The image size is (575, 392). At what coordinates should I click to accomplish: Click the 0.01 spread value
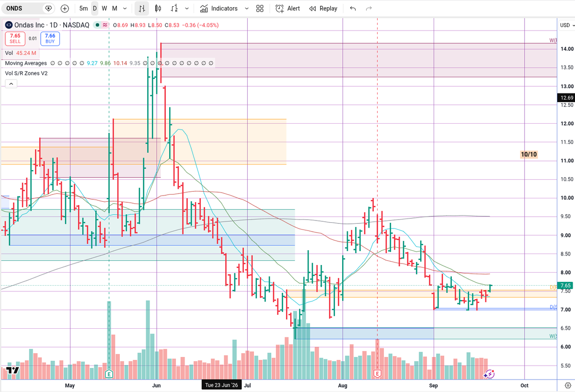point(33,39)
